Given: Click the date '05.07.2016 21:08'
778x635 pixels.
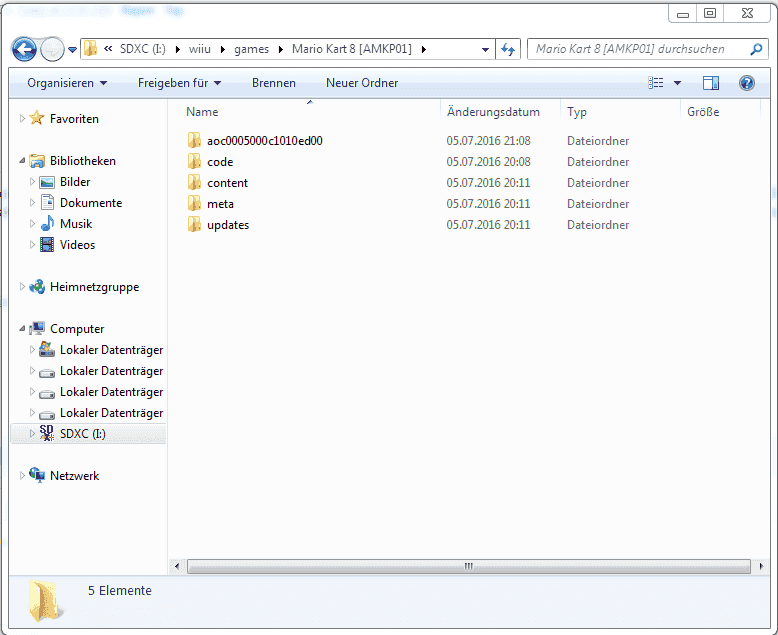Looking at the screenshot, I should coord(488,141).
